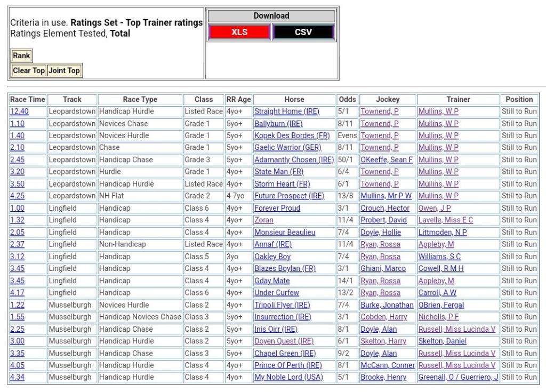Screen dimensions: 546x392
Task: Click the Odds column header
Action: (x=347, y=99)
